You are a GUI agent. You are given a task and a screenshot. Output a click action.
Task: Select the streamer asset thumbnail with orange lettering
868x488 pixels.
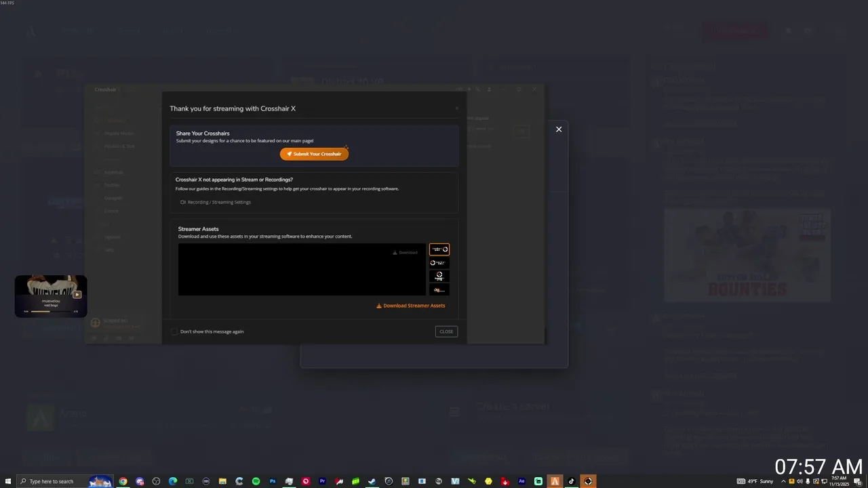[439, 289]
